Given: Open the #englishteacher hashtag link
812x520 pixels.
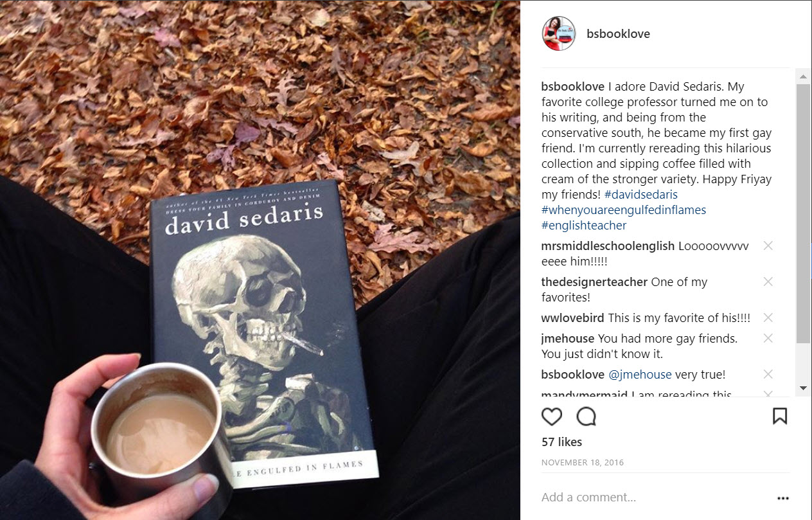Looking at the screenshot, I should tap(584, 225).
